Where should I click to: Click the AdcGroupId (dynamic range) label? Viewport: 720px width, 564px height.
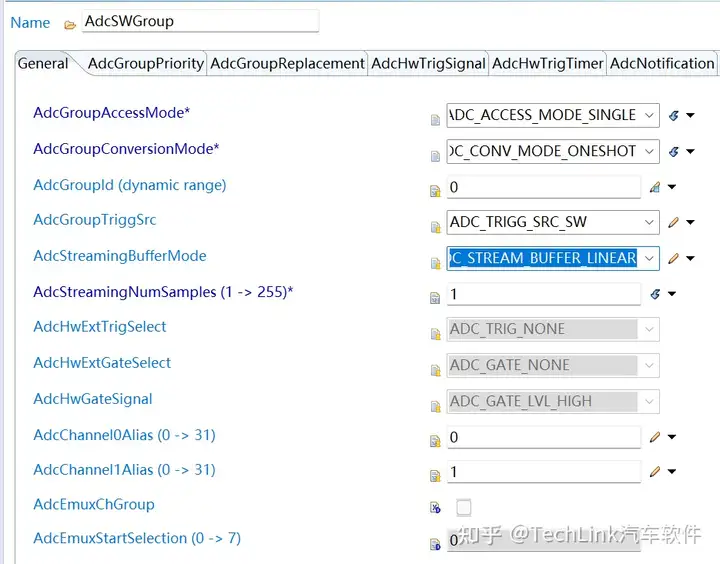click(x=129, y=184)
